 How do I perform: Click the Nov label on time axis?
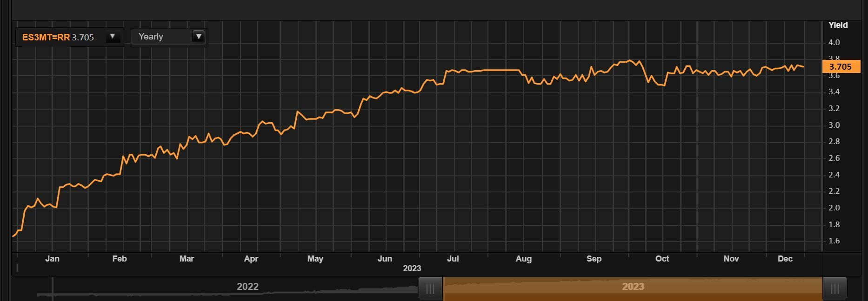pos(731,259)
